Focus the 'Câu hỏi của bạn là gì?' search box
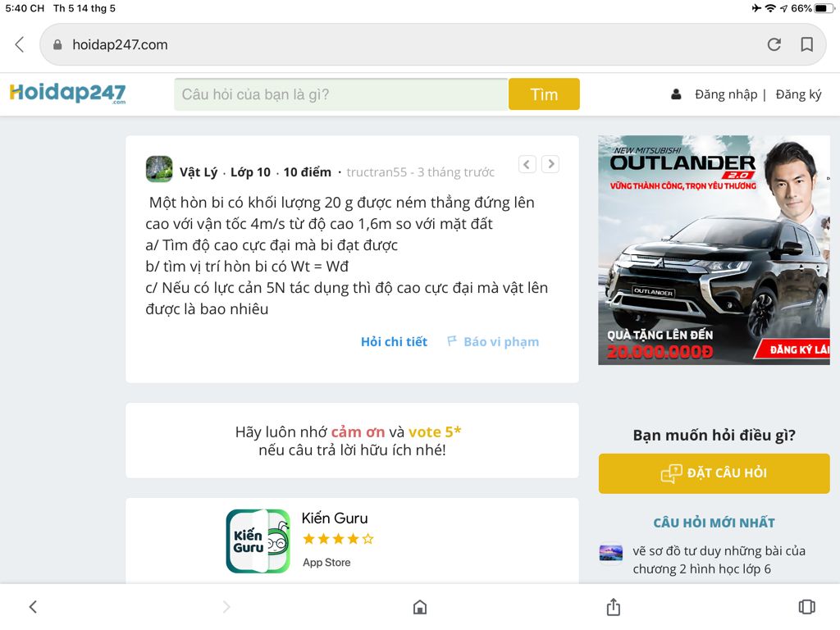The height and width of the screenshot is (630, 840). click(340, 94)
